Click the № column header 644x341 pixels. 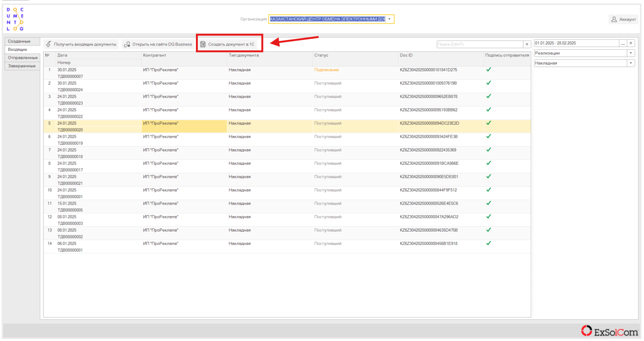coord(50,55)
